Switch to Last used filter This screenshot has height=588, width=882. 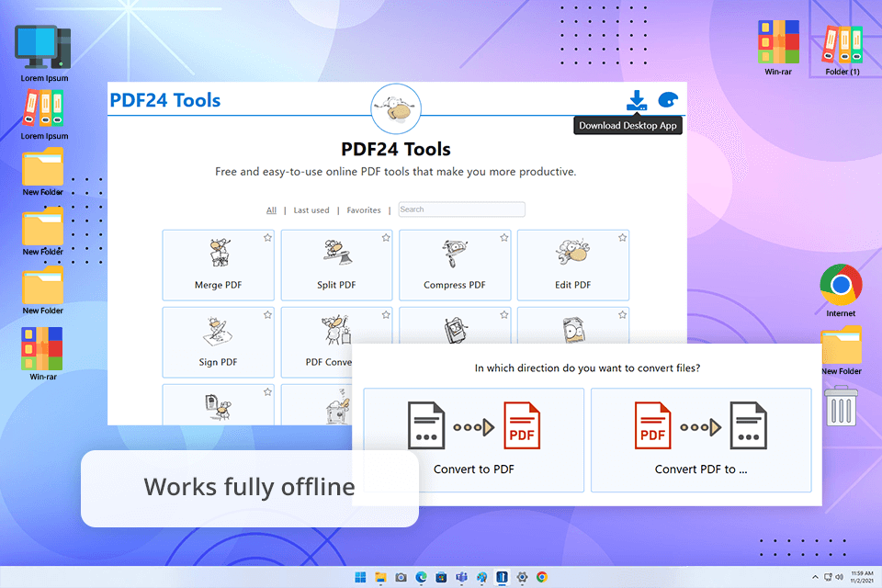311,209
